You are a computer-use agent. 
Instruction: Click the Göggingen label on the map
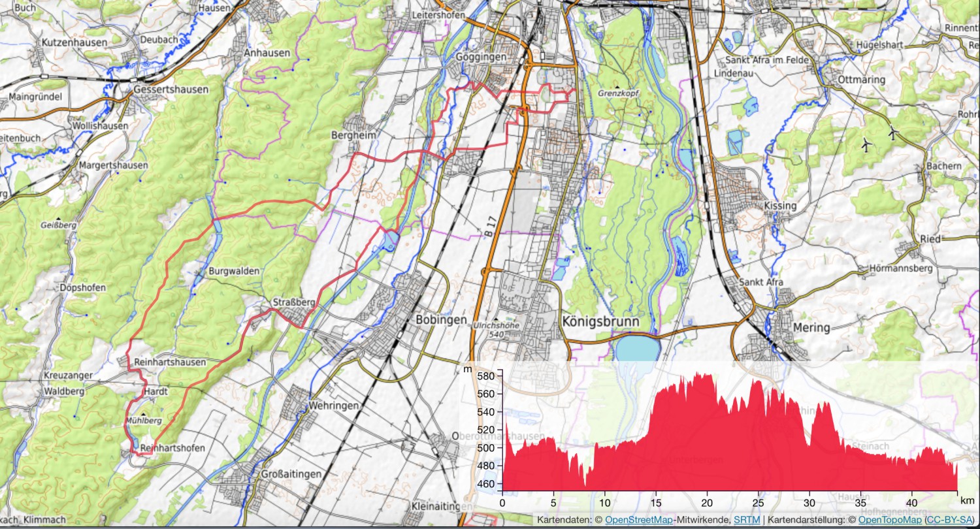coord(480,58)
